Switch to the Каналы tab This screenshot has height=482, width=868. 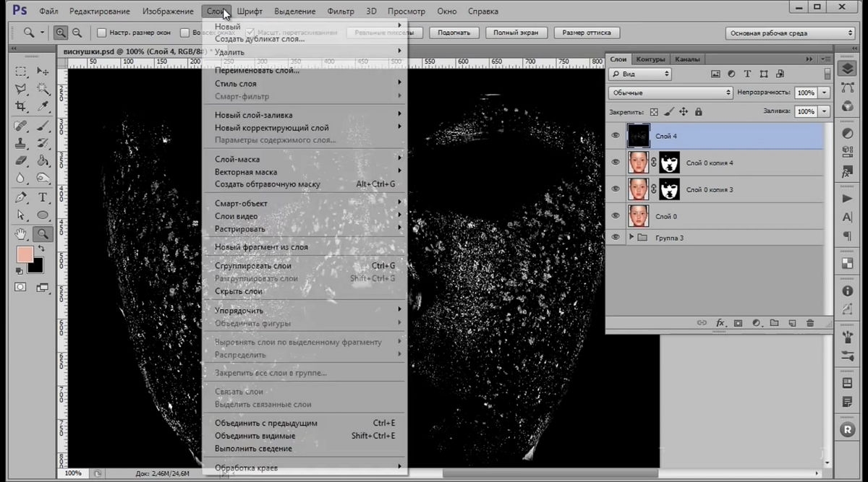[686, 59]
